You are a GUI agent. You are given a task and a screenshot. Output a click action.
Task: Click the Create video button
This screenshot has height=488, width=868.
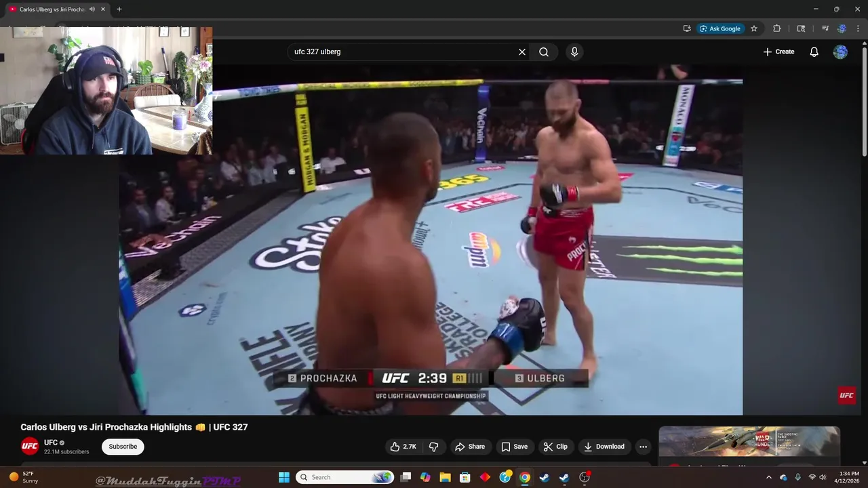coord(778,52)
